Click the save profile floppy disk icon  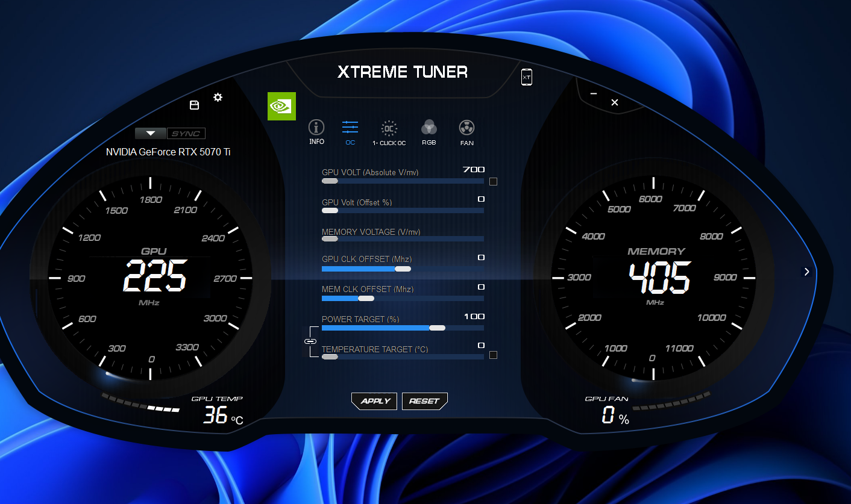click(x=194, y=105)
